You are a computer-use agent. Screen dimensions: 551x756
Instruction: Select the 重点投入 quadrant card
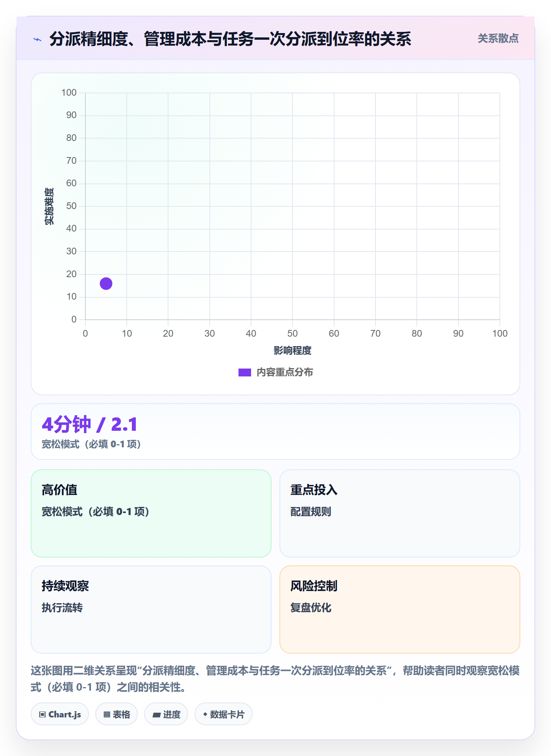tap(400, 513)
